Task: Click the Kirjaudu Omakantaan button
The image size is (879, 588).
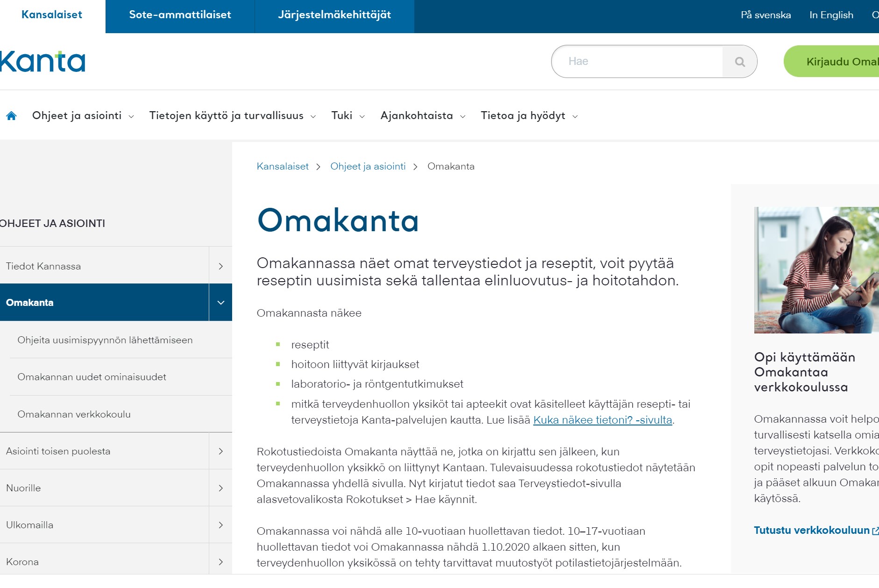Action: (x=831, y=62)
